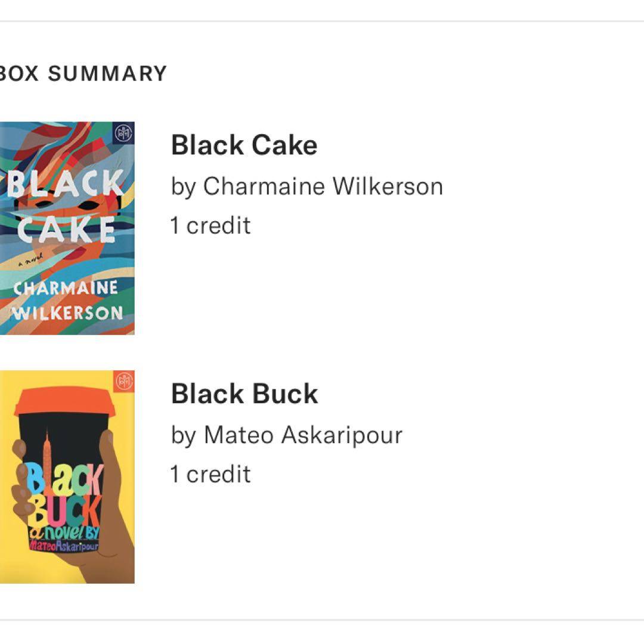Click '1 credit' under Black Cake

210,225
